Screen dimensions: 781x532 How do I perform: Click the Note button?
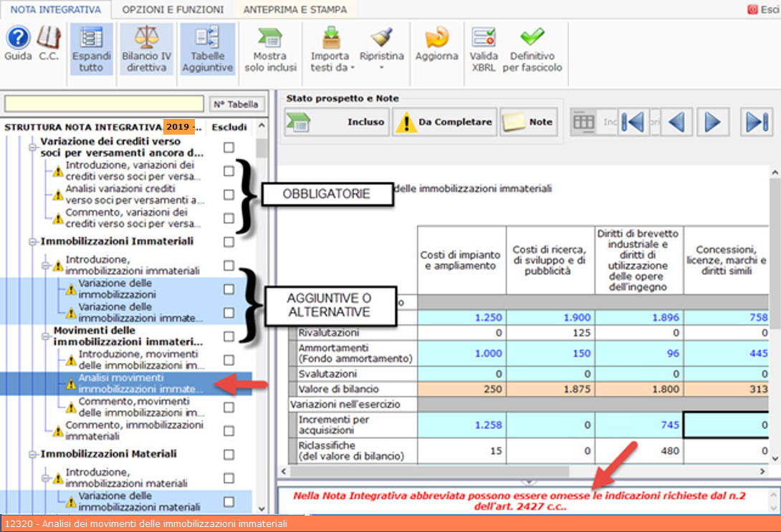click(x=529, y=122)
